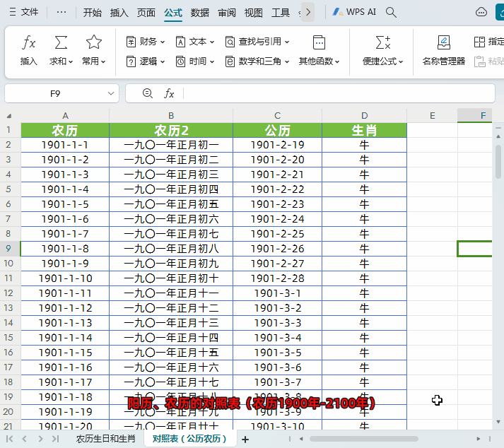
Task: Select sheet tab 对照表（公历农历）
Action: click(x=189, y=439)
